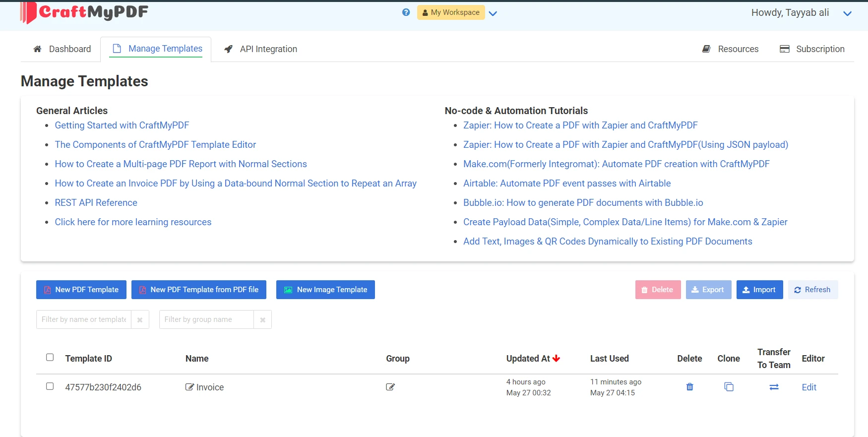Open Edit link for Invoice template
Screen dimensions: 868x437
click(809, 387)
